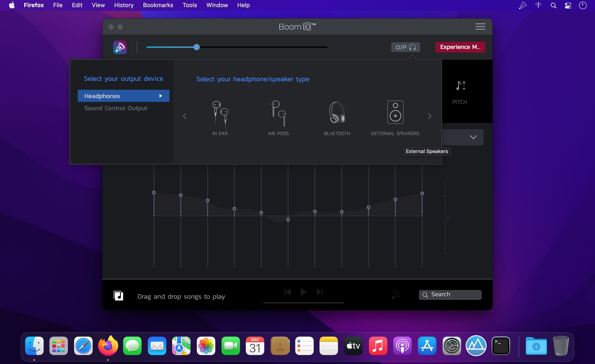Screen dimensions: 595x364
Task: Open the Tools menu
Action: pyautogui.click(x=190, y=5)
